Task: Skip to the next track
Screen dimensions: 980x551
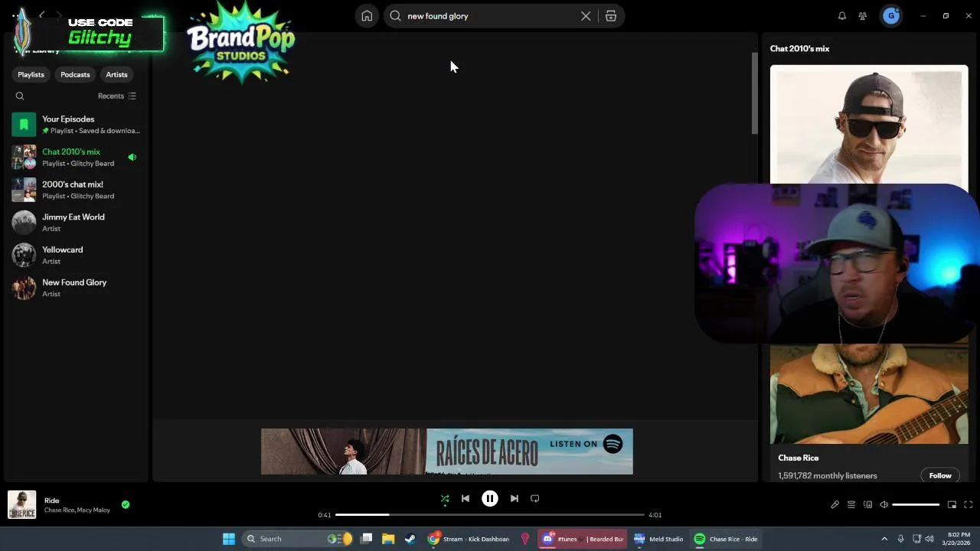Action: [x=514, y=499]
